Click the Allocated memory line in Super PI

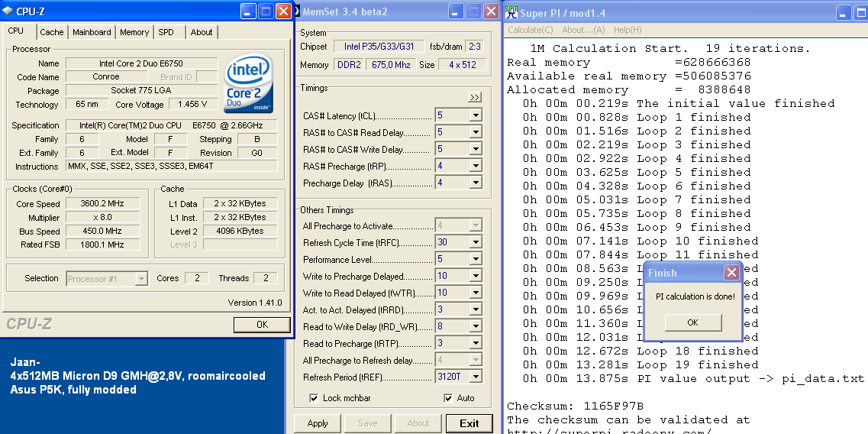[629, 90]
